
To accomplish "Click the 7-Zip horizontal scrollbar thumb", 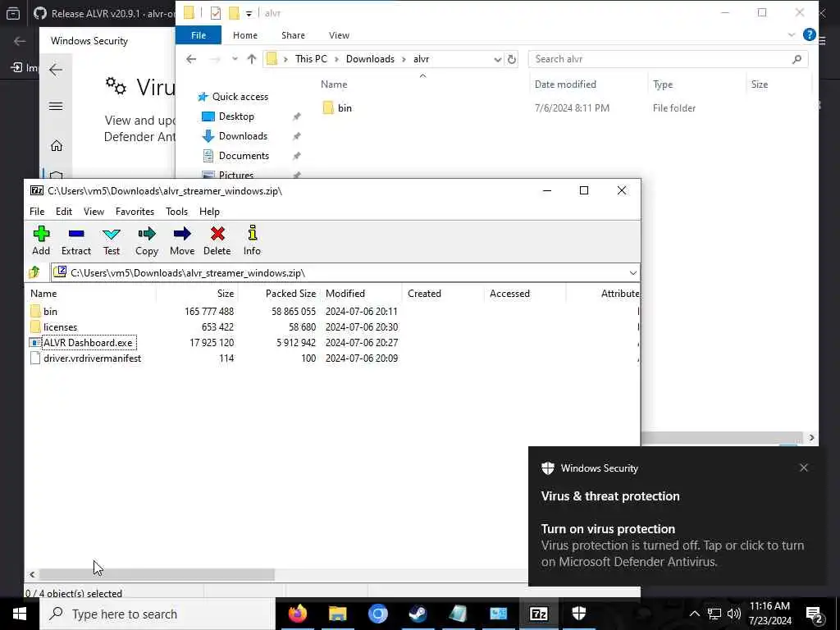I will pos(157,574).
